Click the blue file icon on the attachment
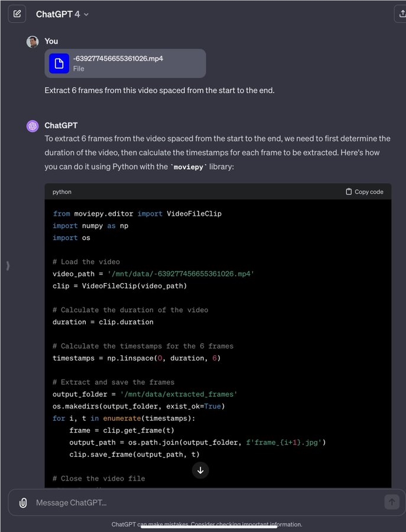This screenshot has width=406, height=532. tap(59, 63)
